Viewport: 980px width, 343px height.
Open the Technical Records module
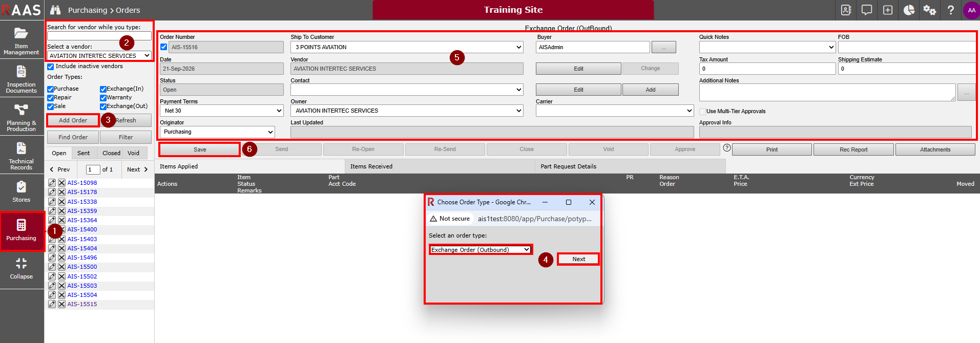[22, 155]
